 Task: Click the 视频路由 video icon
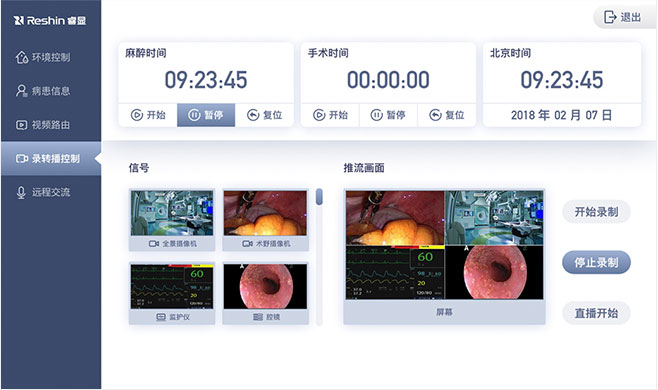tap(21, 125)
